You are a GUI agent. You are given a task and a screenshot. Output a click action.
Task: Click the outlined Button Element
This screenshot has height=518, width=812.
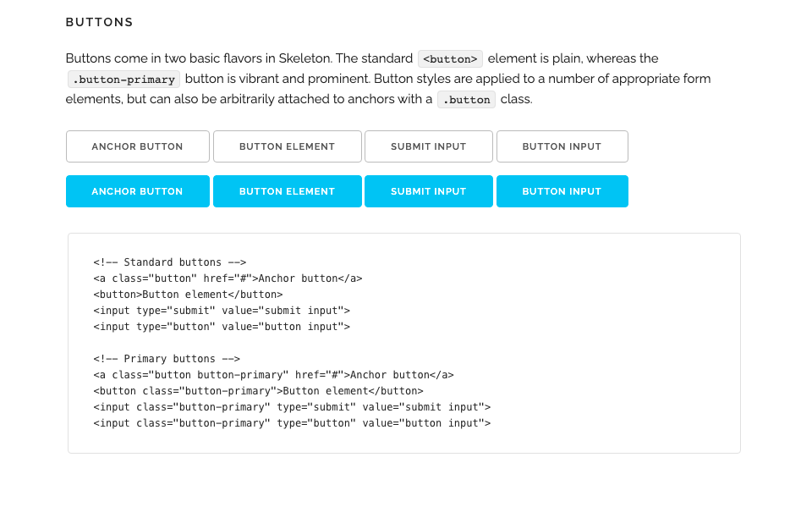pos(288,146)
